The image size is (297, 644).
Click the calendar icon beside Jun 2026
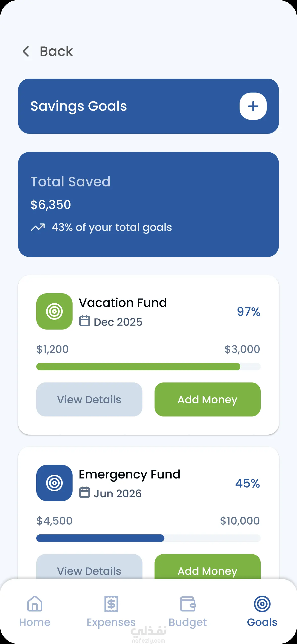tap(85, 492)
